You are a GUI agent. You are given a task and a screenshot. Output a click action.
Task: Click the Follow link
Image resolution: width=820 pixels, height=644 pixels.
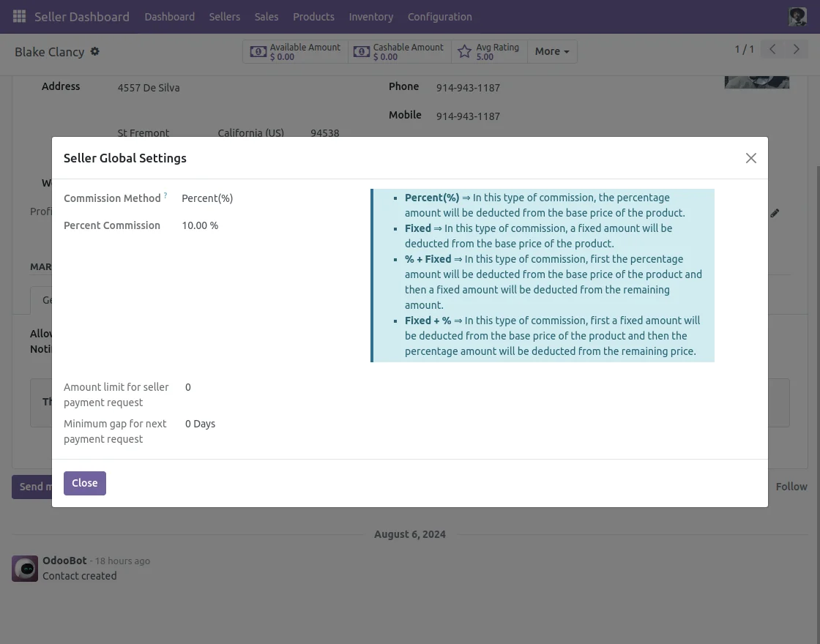point(791,487)
